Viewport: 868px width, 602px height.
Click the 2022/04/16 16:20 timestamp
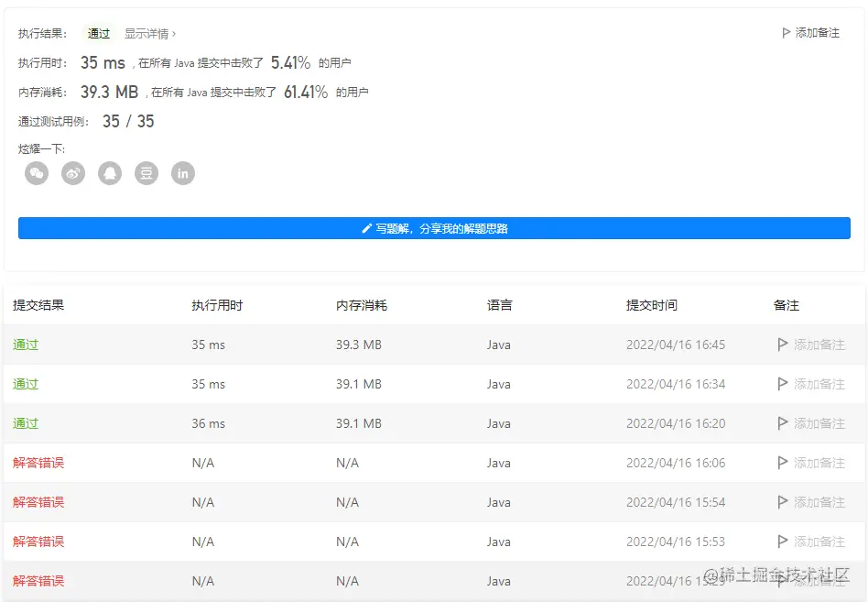coord(676,423)
